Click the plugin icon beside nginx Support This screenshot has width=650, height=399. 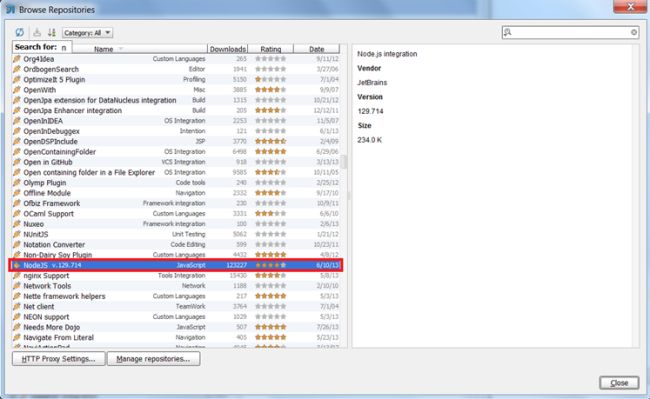click(x=17, y=276)
